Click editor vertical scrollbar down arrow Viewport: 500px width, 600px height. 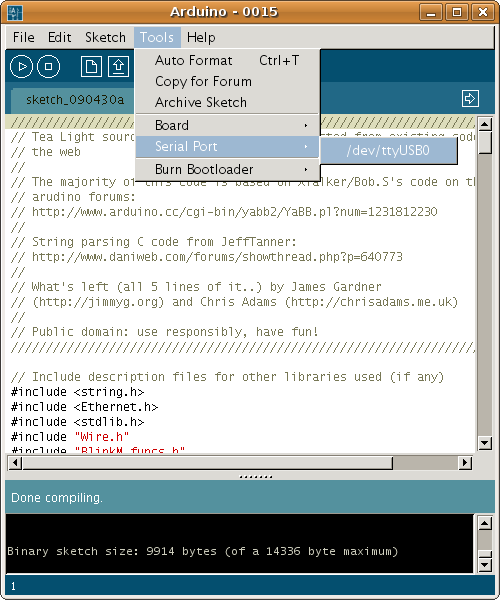click(485, 443)
